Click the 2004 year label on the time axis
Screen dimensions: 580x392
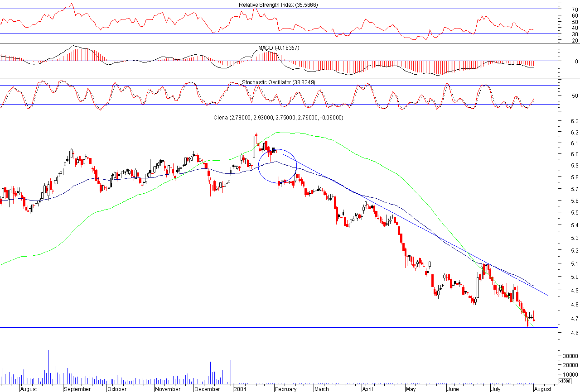[x=240, y=389]
